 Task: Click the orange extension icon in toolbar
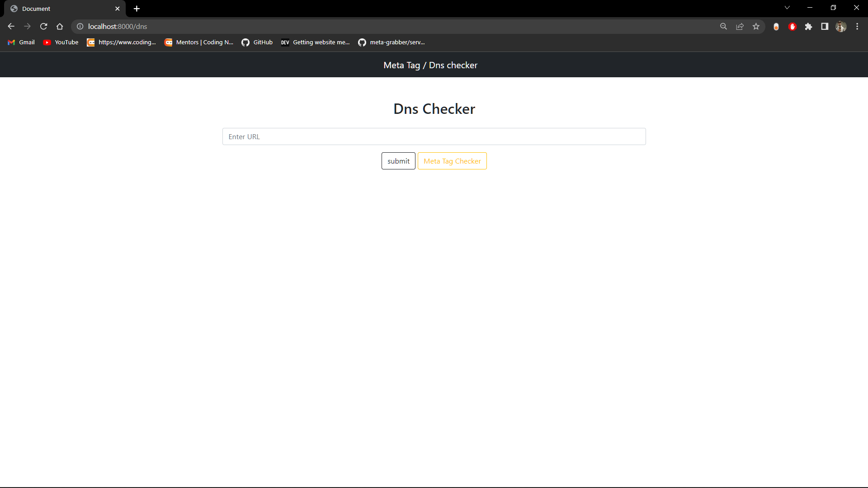pyautogui.click(x=776, y=27)
